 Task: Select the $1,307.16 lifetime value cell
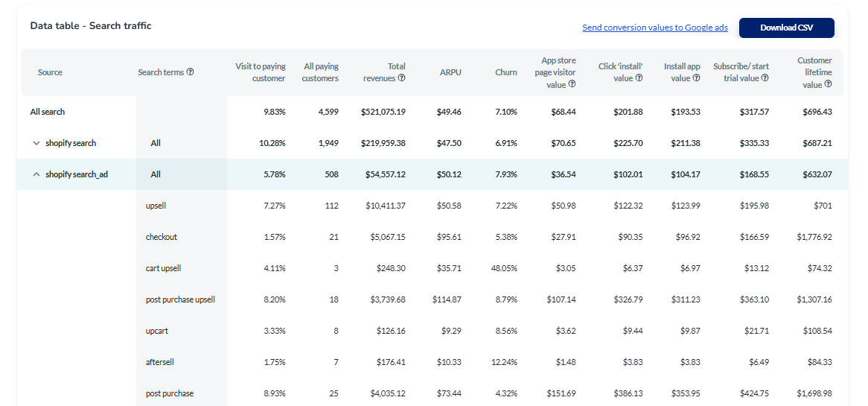pyautogui.click(x=814, y=299)
